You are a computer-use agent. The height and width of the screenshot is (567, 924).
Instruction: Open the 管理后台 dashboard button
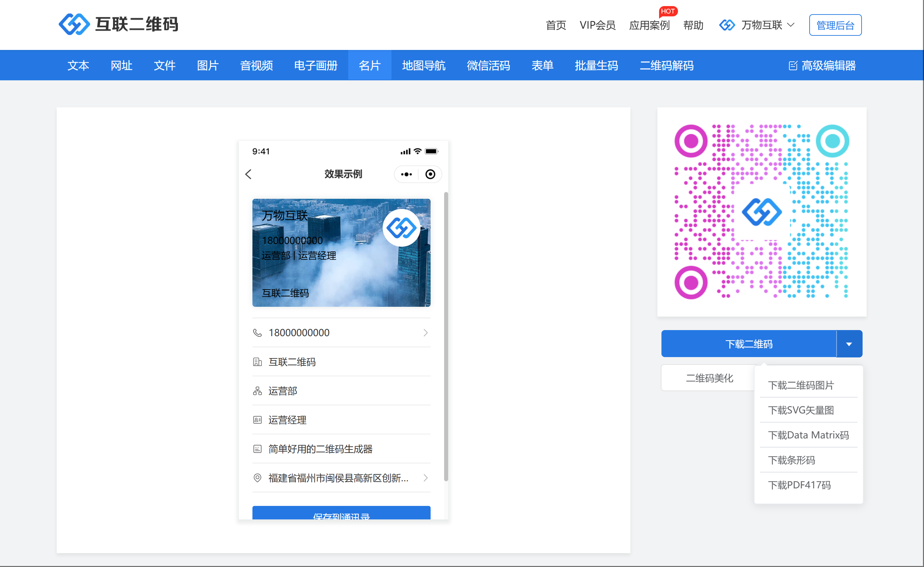pyautogui.click(x=835, y=25)
